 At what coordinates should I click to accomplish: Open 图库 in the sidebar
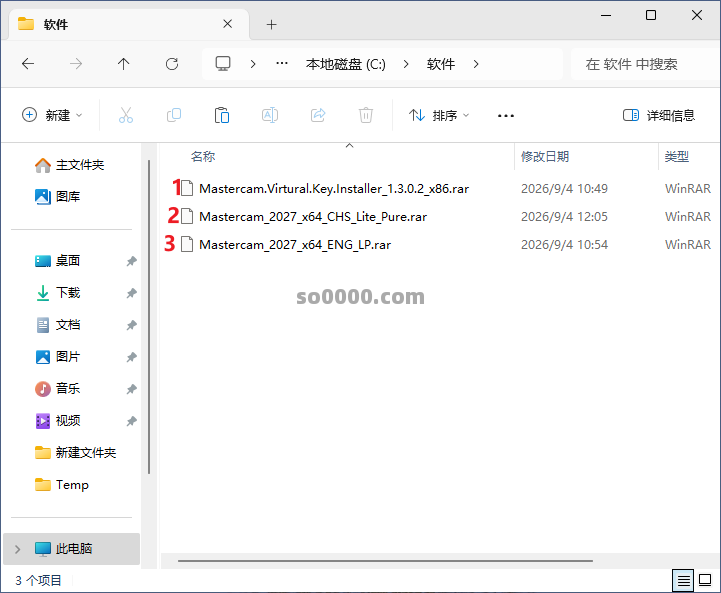coord(58,196)
